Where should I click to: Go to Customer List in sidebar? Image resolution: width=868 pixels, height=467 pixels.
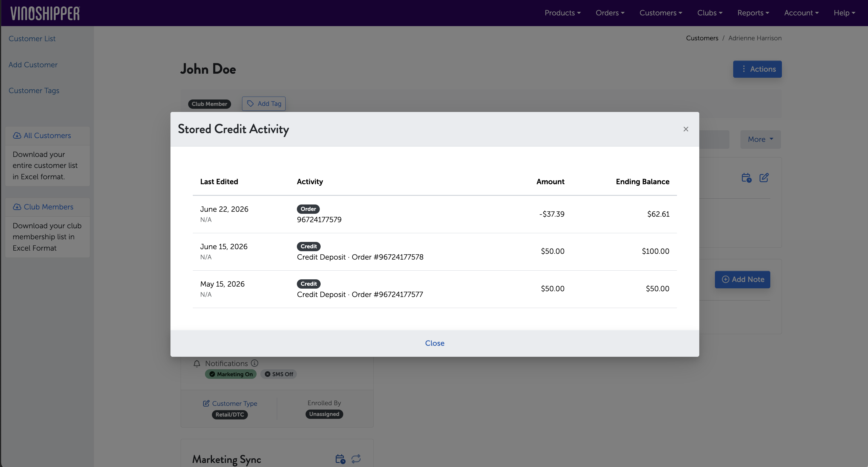pyautogui.click(x=32, y=39)
